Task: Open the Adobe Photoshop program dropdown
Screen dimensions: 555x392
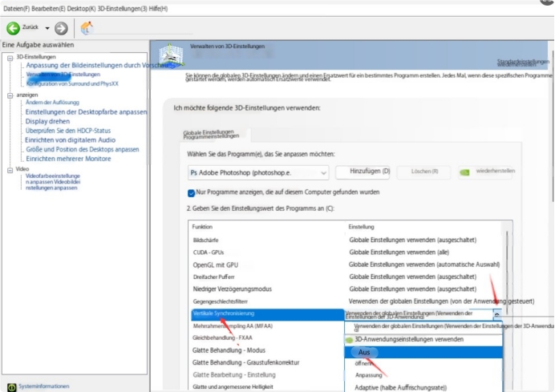Action: tap(322, 172)
